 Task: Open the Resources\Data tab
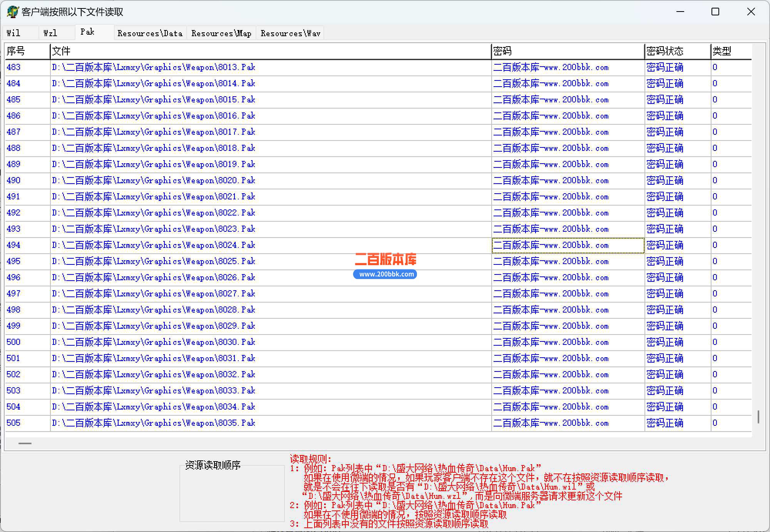pyautogui.click(x=150, y=33)
